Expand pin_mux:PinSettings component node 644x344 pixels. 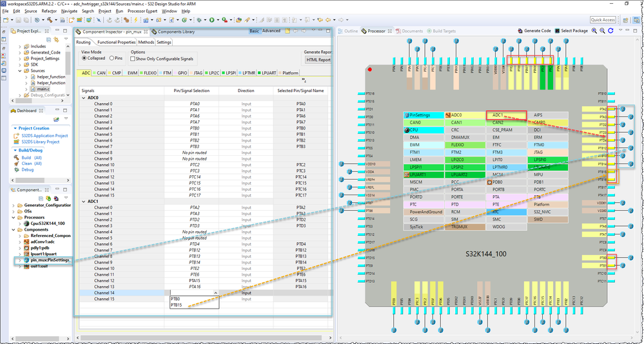(20, 260)
